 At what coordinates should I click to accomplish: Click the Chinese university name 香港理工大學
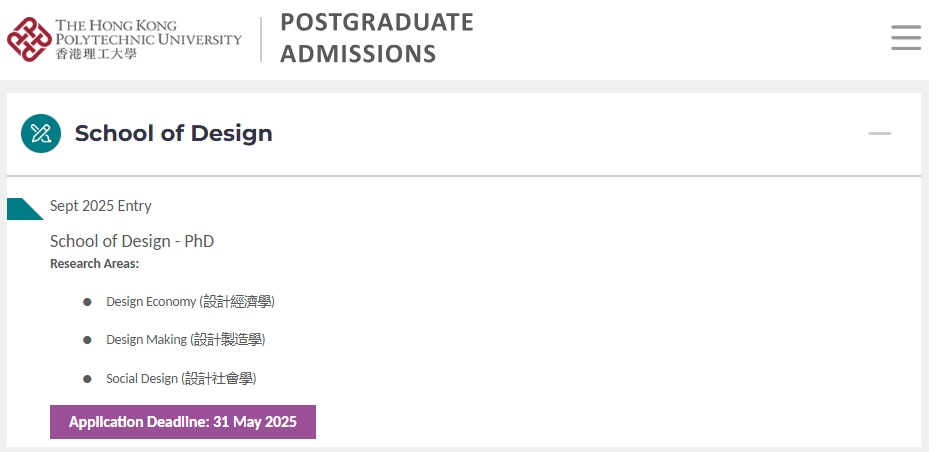95,54
